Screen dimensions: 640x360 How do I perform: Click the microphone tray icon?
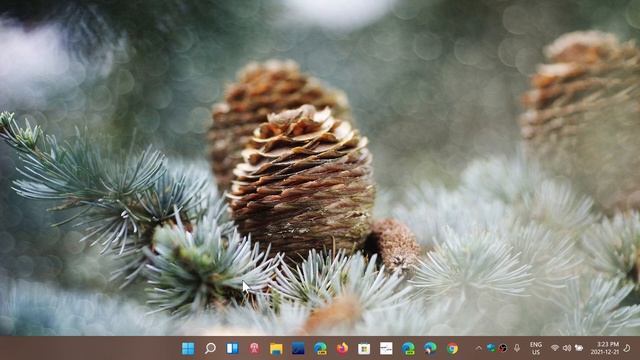click(x=517, y=348)
